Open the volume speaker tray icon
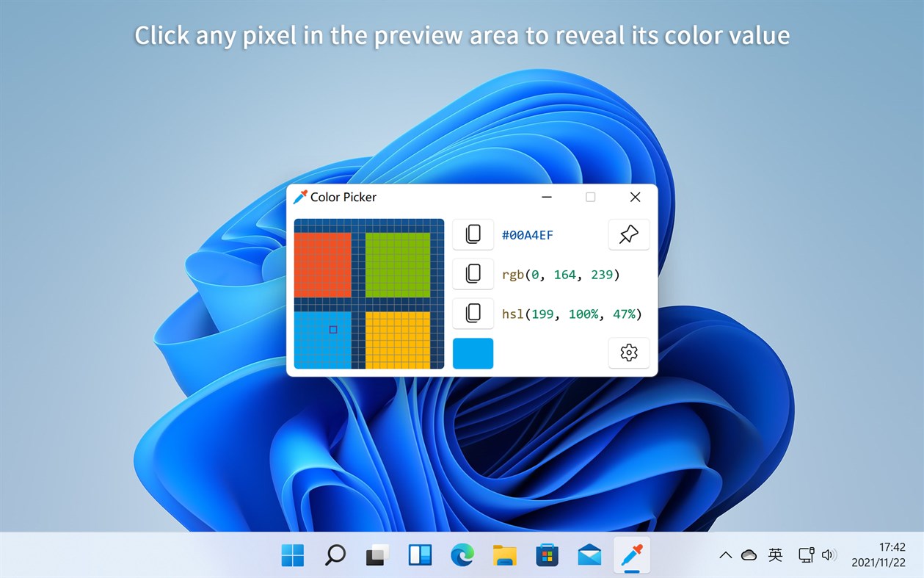Image resolution: width=924 pixels, height=578 pixels. [829, 555]
